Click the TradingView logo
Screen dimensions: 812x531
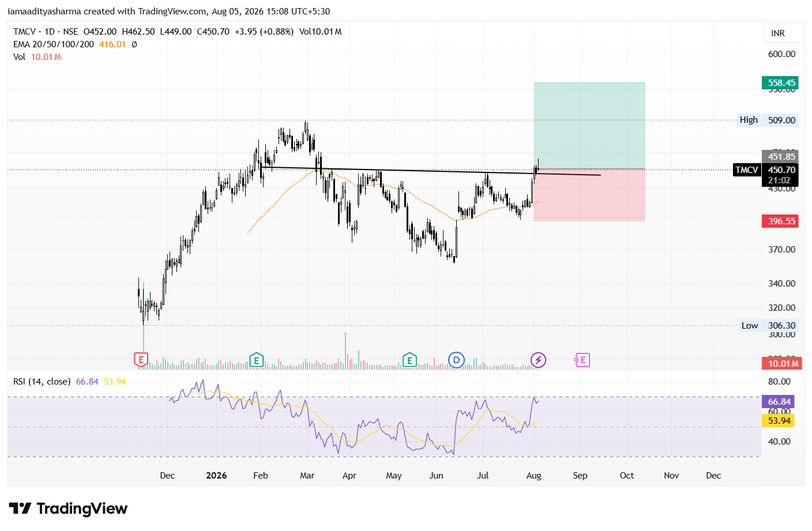[68, 509]
